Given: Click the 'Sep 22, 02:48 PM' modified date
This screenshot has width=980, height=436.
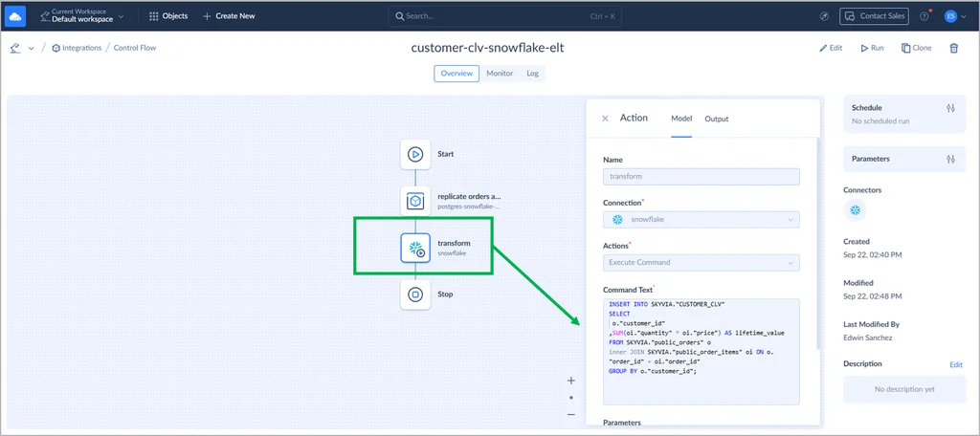Looking at the screenshot, I should pyautogui.click(x=873, y=296).
